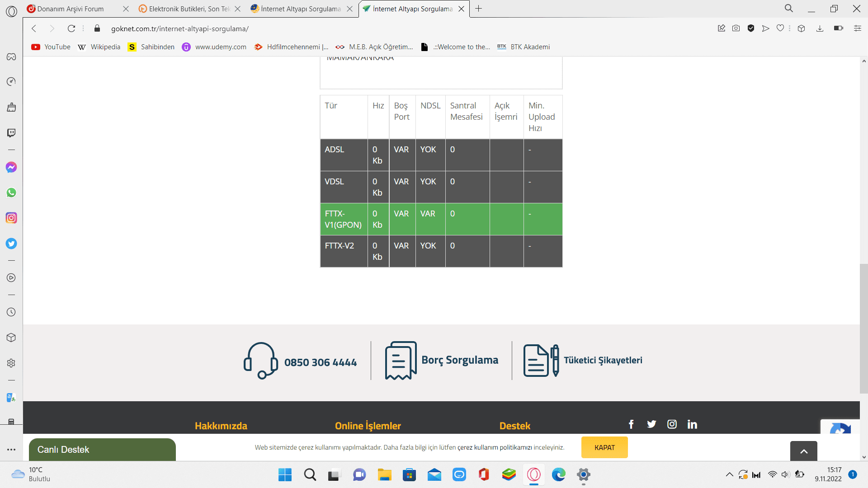Click the page vertical scrollbar thumb
The image size is (868, 488).
[863, 328]
